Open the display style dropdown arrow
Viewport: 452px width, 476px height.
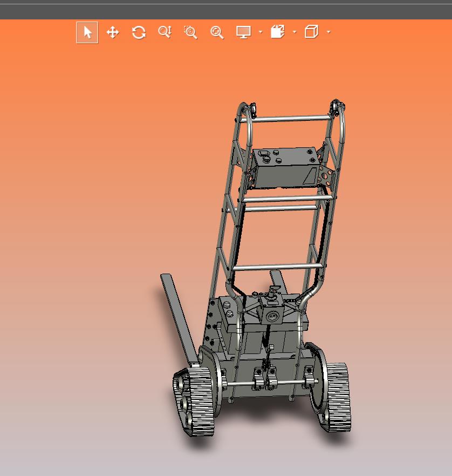(261, 31)
